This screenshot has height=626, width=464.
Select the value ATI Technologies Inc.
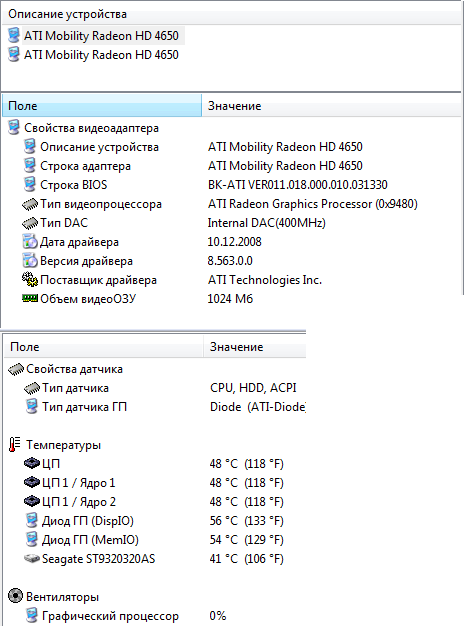pyautogui.click(x=265, y=280)
